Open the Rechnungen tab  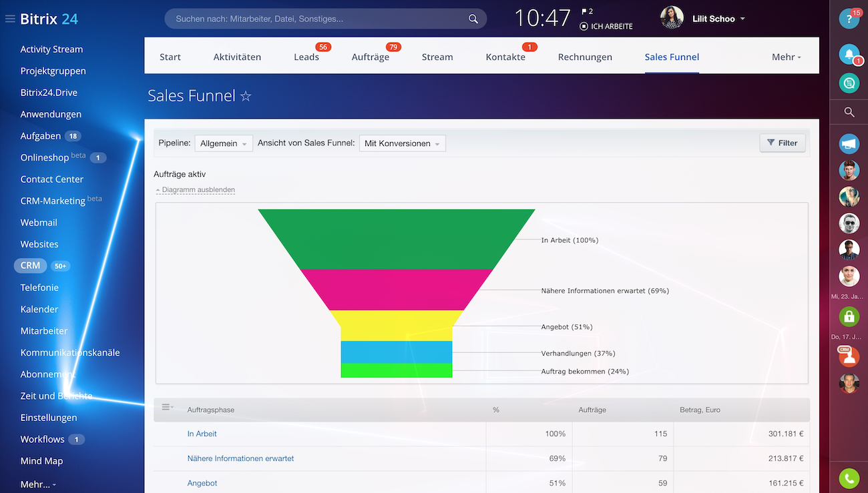pos(585,57)
